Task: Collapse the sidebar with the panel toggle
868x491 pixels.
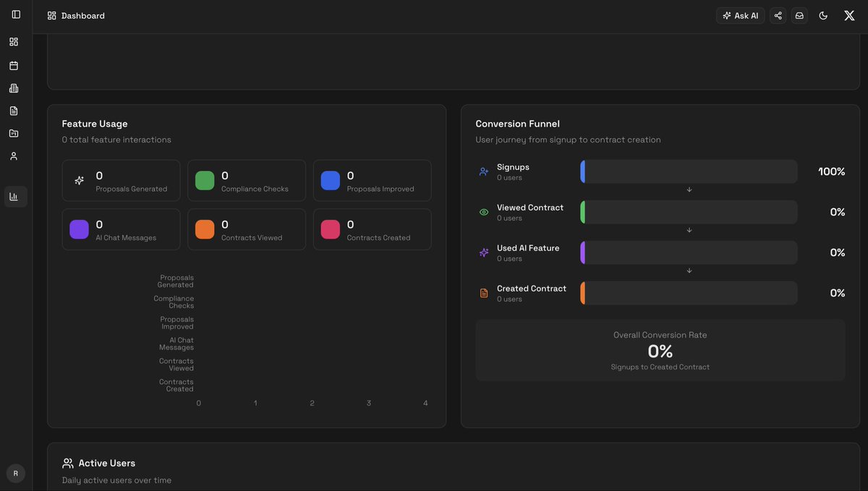Action: pos(15,13)
